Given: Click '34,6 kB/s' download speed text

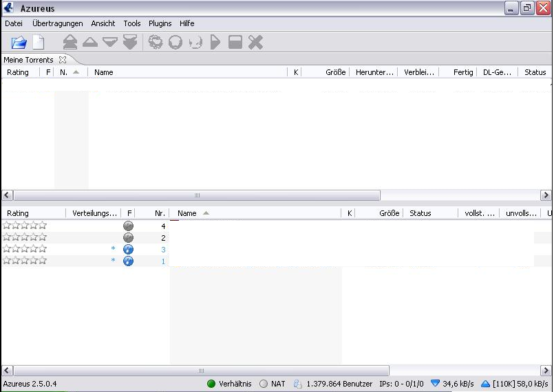Looking at the screenshot, I should coord(458,384).
